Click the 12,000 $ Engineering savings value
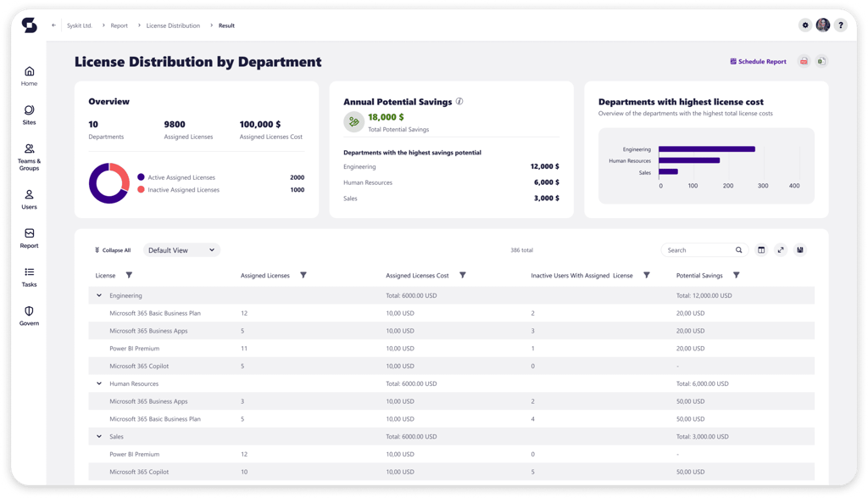Image resolution: width=868 pixels, height=498 pixels. click(x=545, y=166)
